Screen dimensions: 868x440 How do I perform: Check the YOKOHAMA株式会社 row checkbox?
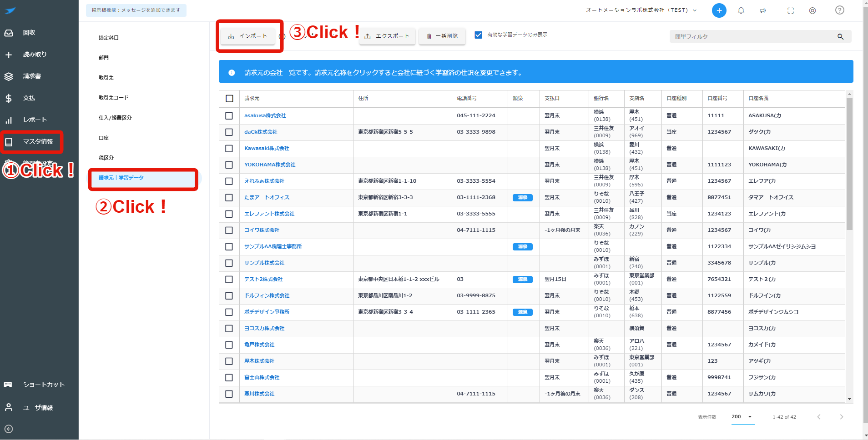(229, 165)
